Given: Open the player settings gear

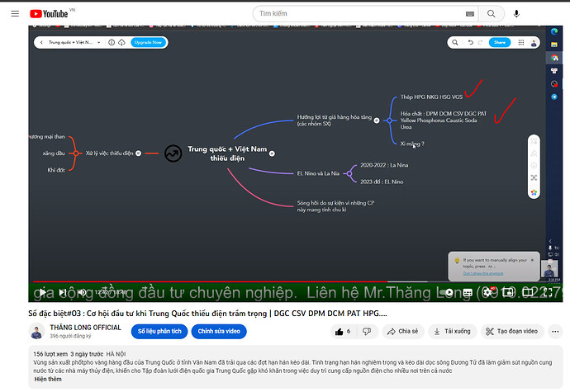Looking at the screenshot, I should click(x=488, y=292).
